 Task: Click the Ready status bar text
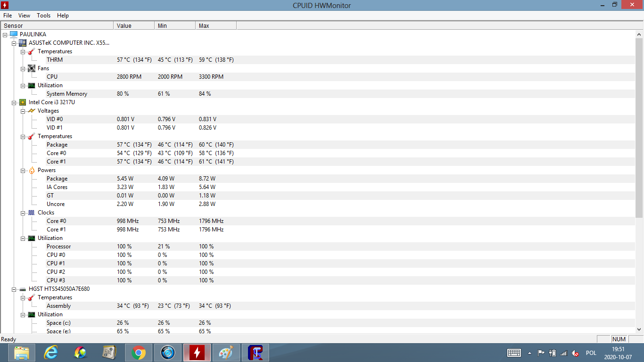click(x=8, y=339)
